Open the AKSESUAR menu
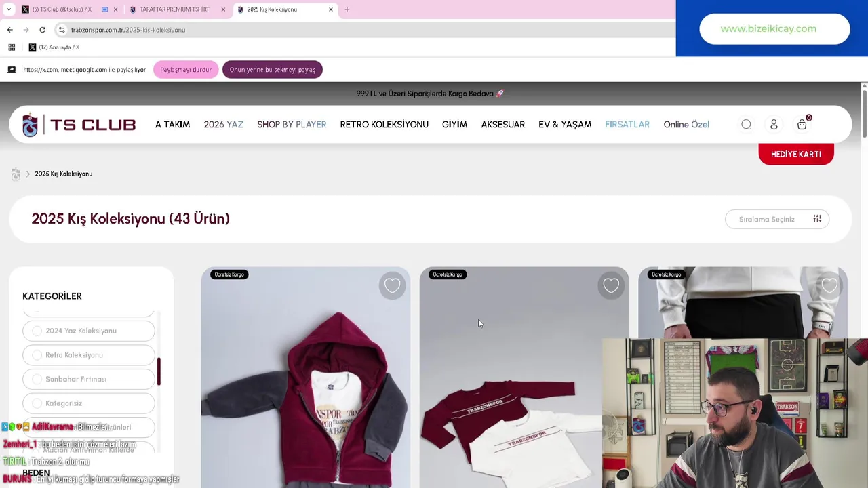This screenshot has width=868, height=488. click(x=502, y=125)
